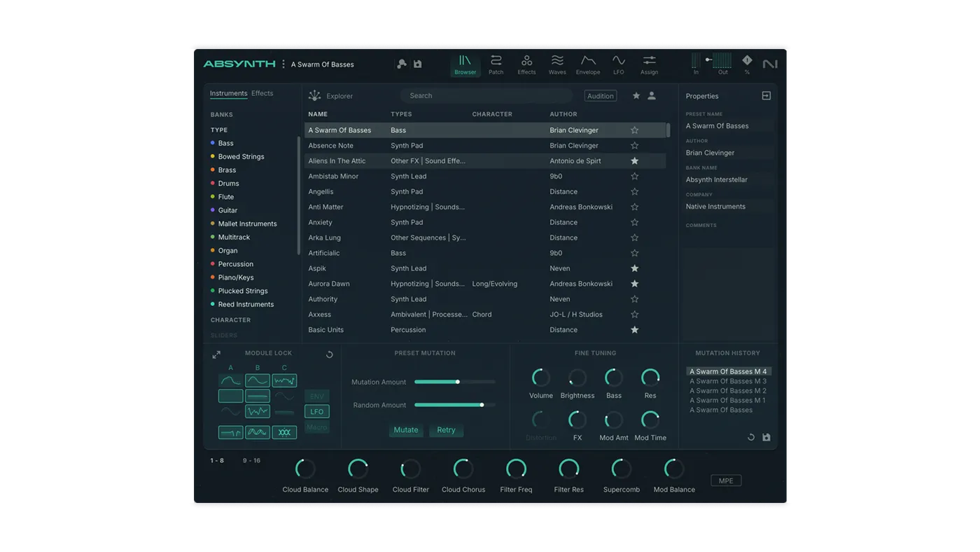Collapse the Properties panel
980x552 pixels.
click(x=766, y=96)
